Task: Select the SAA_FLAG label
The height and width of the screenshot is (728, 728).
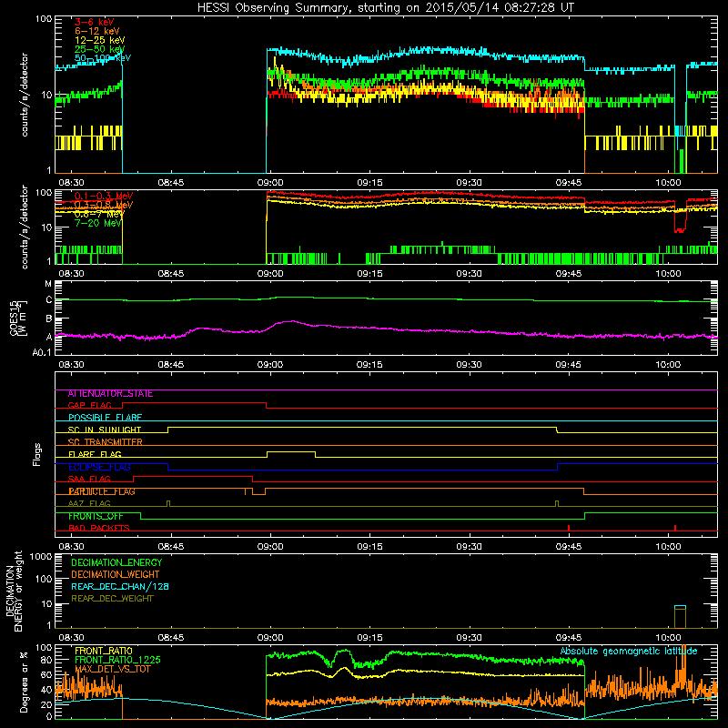Action: click(89, 480)
